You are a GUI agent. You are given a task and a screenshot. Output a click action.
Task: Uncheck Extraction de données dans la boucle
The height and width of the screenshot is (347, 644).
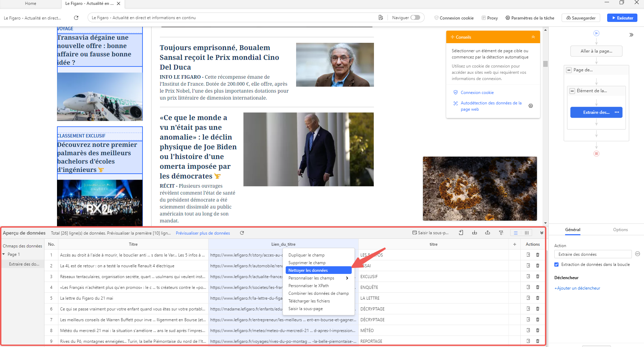click(556, 265)
